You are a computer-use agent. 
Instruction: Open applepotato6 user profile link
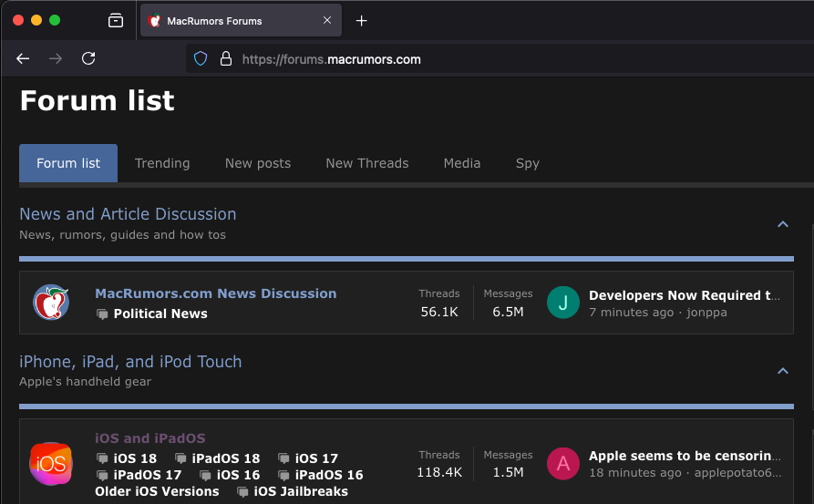[737, 473]
